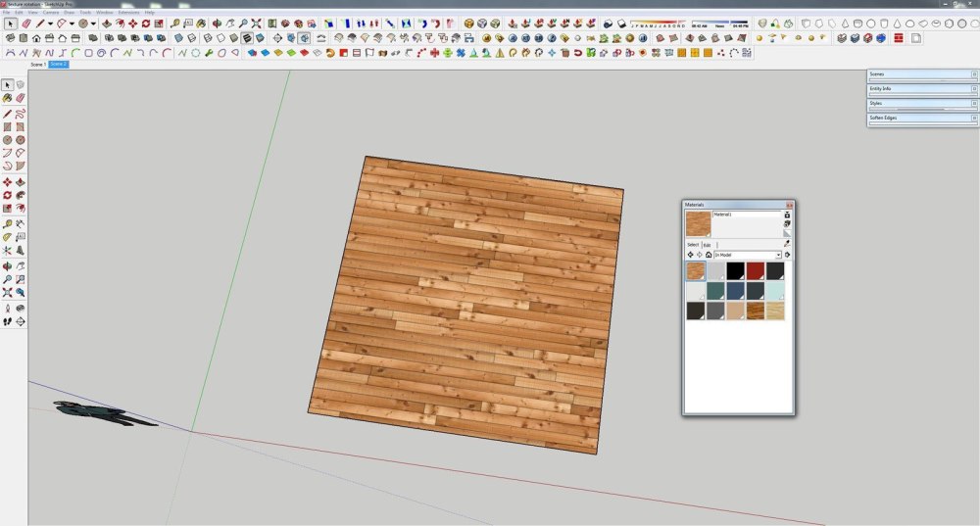Select the teal green material swatch
Viewport: 980px width, 526px height.
tap(715, 291)
